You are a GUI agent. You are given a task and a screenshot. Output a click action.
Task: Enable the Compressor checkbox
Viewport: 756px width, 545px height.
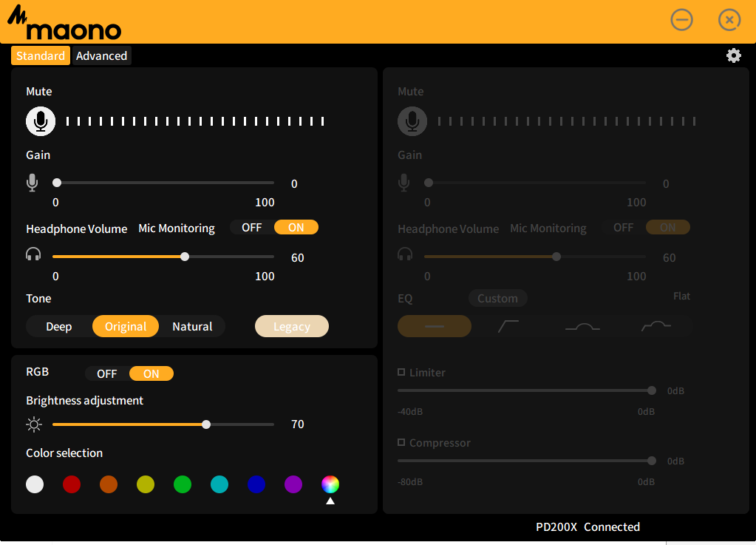click(401, 442)
